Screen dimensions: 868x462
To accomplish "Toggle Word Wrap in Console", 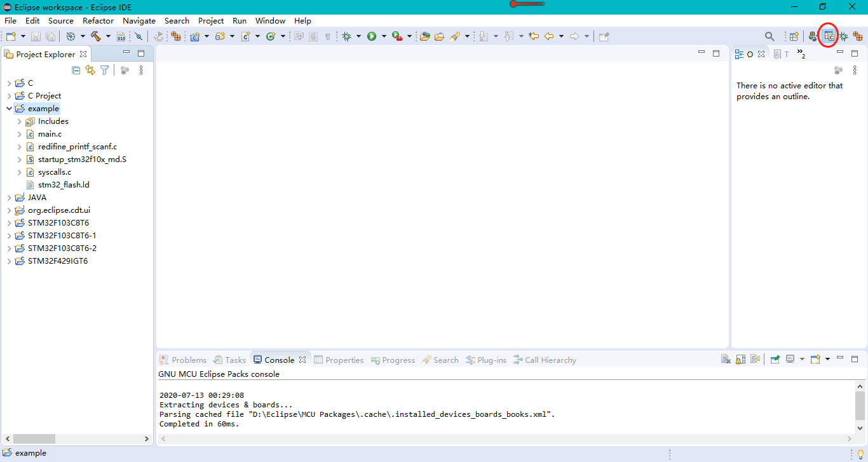I will click(x=755, y=359).
